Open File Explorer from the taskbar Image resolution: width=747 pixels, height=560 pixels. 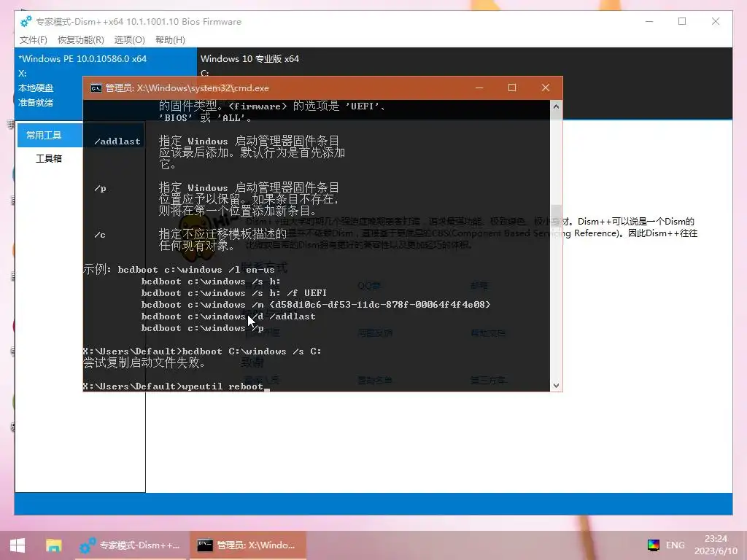(53, 545)
